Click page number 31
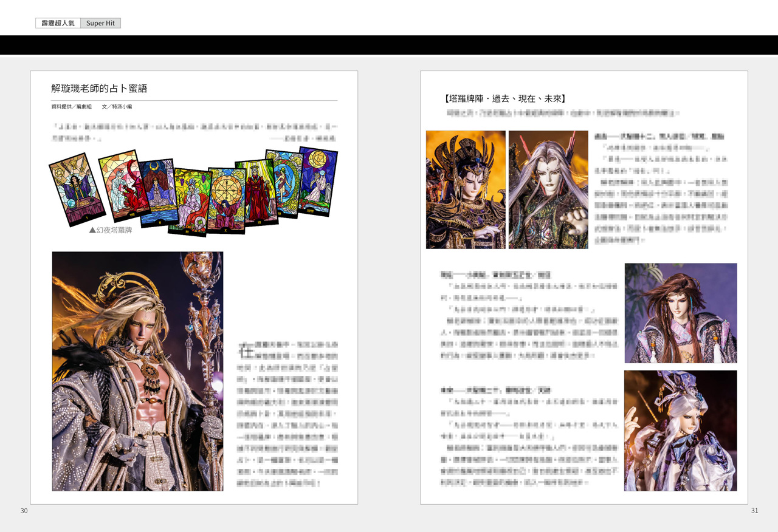The width and height of the screenshot is (778, 532). (754, 511)
